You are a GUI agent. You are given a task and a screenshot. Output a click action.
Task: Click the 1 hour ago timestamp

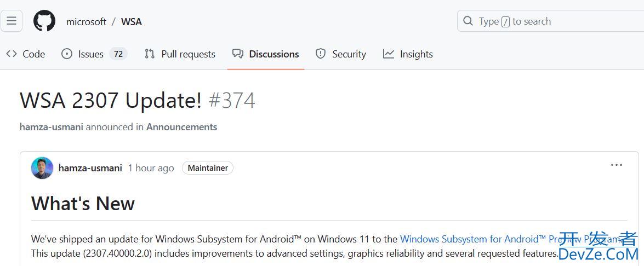[x=151, y=168]
